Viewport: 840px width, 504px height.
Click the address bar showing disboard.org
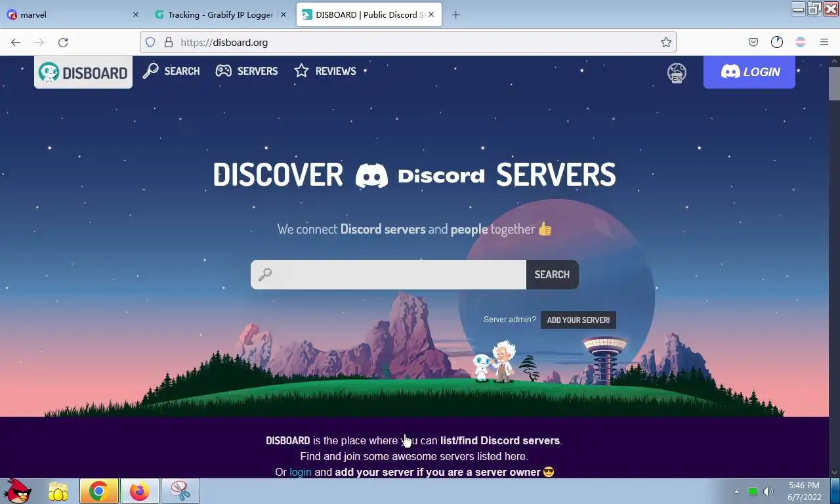(x=407, y=42)
